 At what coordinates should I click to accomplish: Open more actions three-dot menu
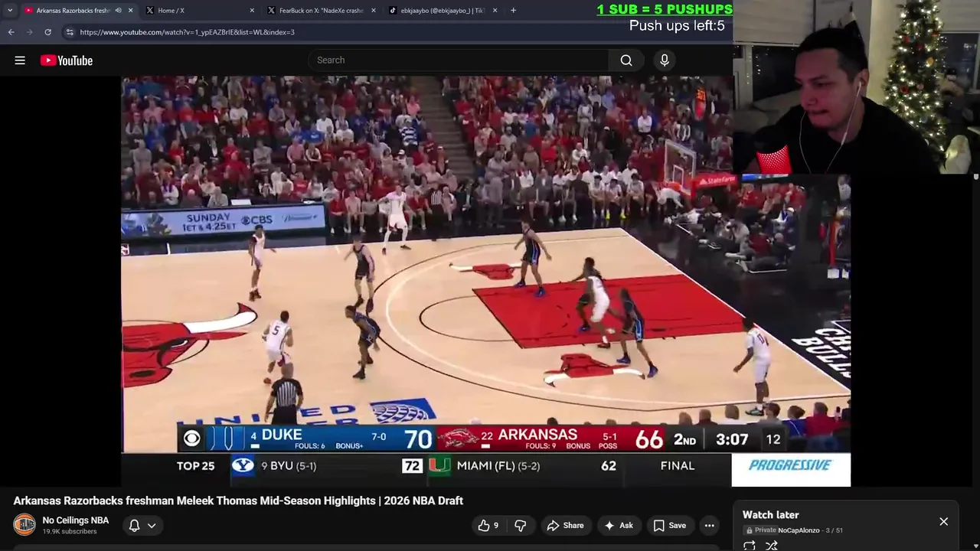710,525
